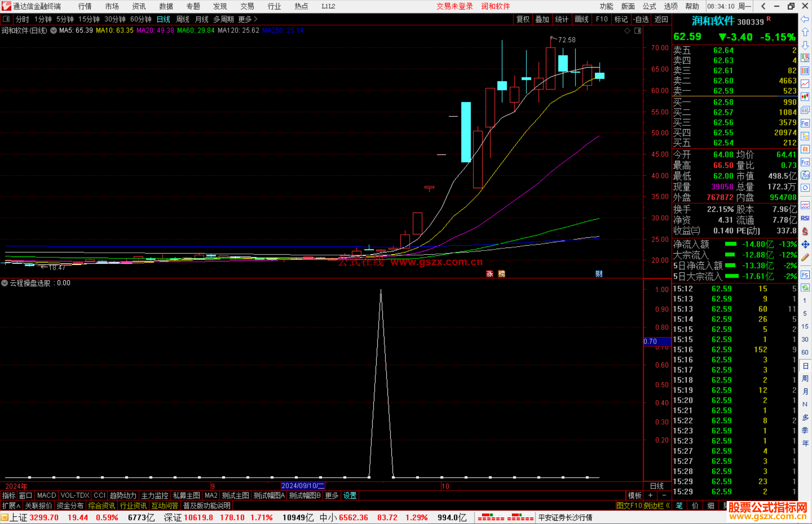Image resolution: width=812 pixels, height=524 pixels.
Task: Open the watchlist table icon with checkmark
Action: tap(805, 58)
